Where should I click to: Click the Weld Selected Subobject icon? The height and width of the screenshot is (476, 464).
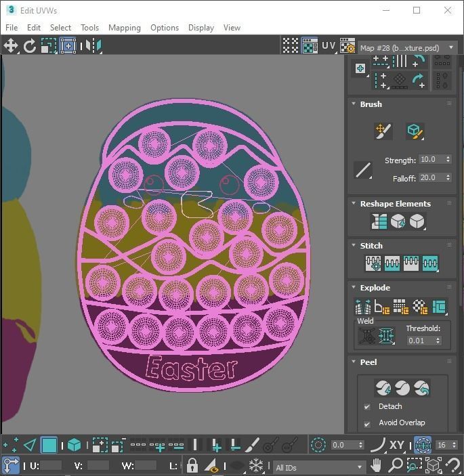coord(386,336)
